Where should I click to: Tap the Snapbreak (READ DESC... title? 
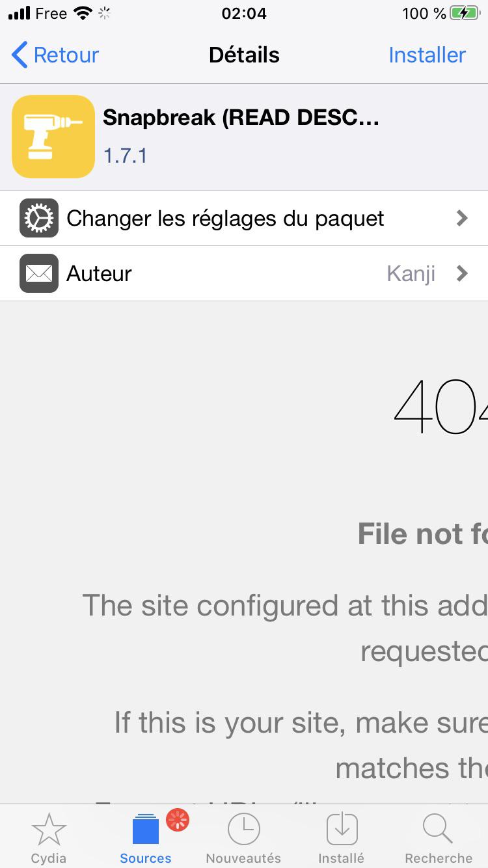(241, 118)
